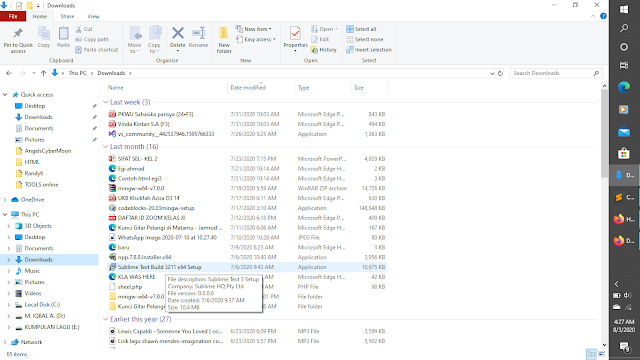The height and width of the screenshot is (360, 640).
Task: Click the Paste ribbon icon
Action: pos(63,38)
